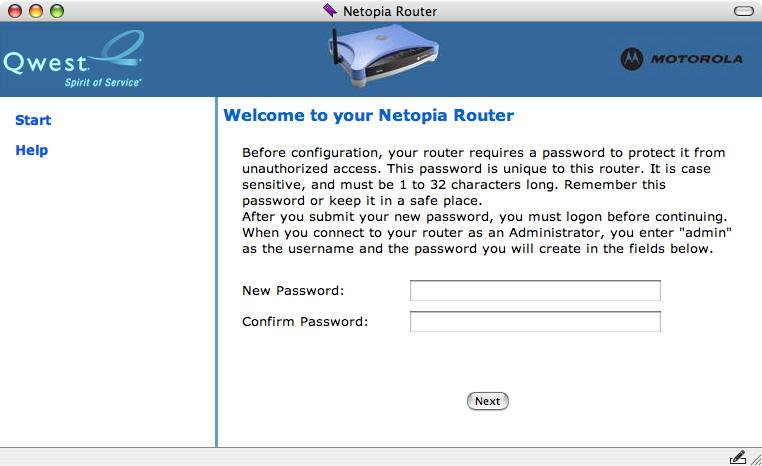Click the Start link in the sidebar
762x466 pixels.
pos(33,120)
